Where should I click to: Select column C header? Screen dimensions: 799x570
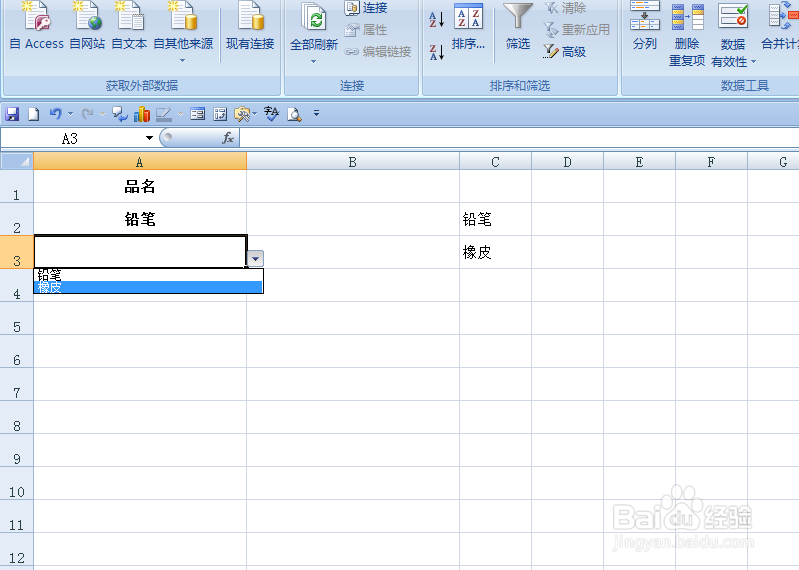click(x=495, y=161)
